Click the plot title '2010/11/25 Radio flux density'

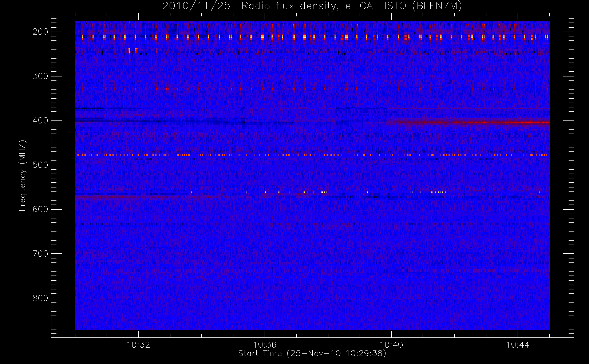pyautogui.click(x=312, y=6)
